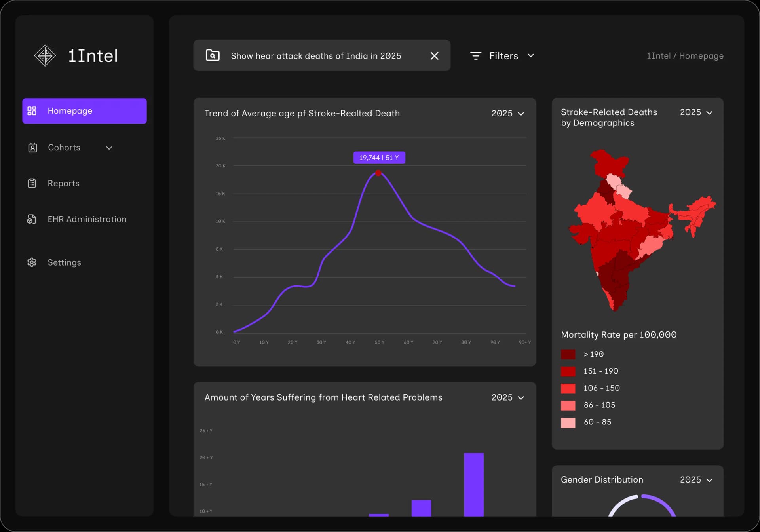Click the 60 - 85 light pink legend swatch
Screen dimensions: 760x532
[x=568, y=422]
